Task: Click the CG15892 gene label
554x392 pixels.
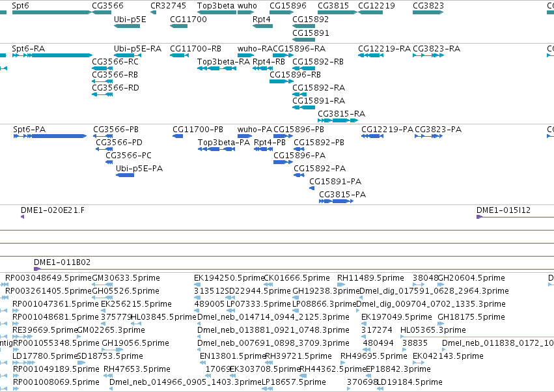Action: tap(311, 19)
